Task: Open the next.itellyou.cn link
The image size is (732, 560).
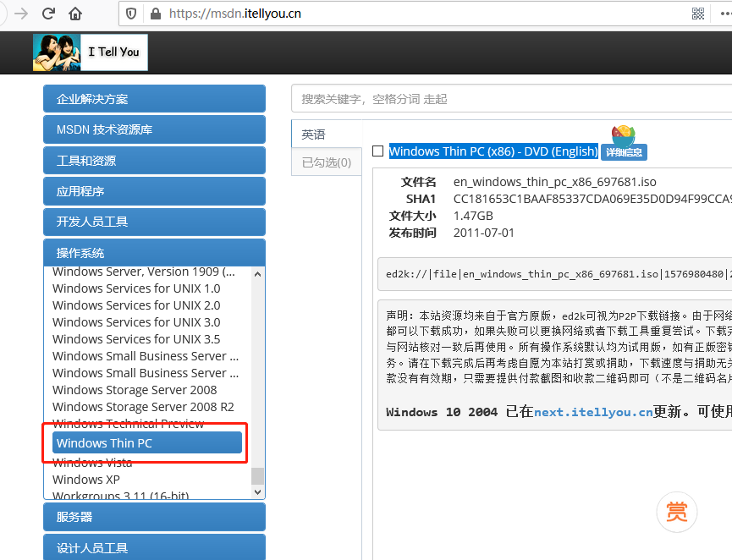Action: pos(593,412)
